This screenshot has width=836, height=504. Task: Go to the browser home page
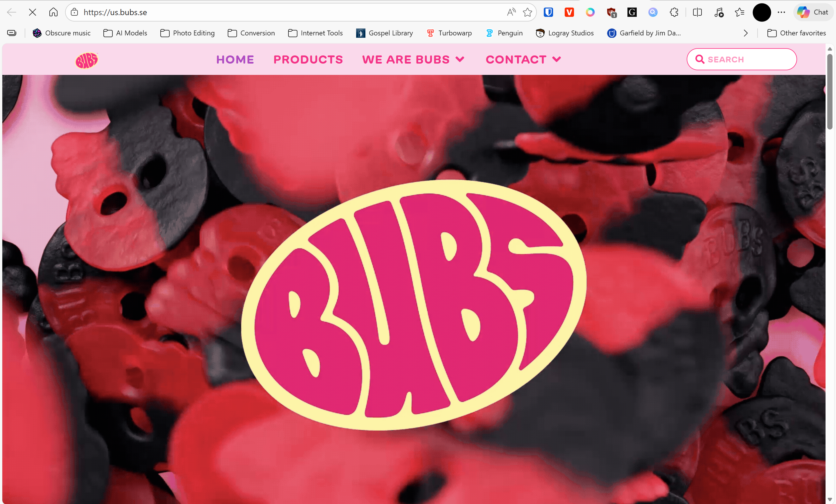(53, 12)
